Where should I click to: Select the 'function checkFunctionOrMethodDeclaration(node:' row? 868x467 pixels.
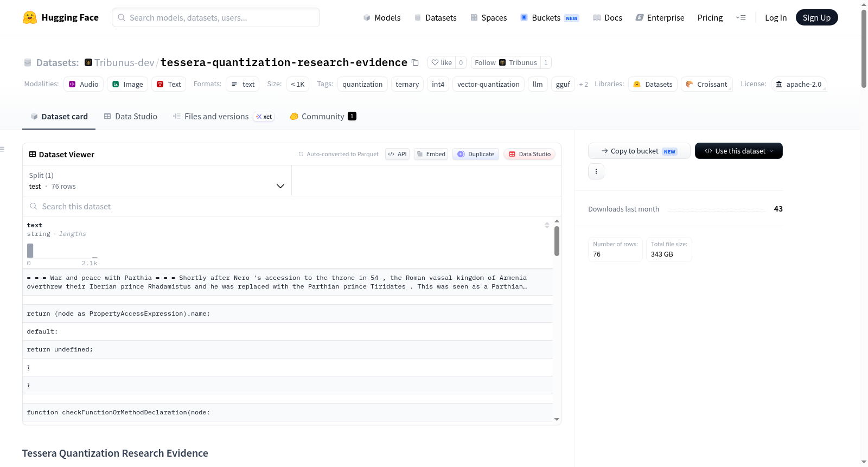click(288, 412)
